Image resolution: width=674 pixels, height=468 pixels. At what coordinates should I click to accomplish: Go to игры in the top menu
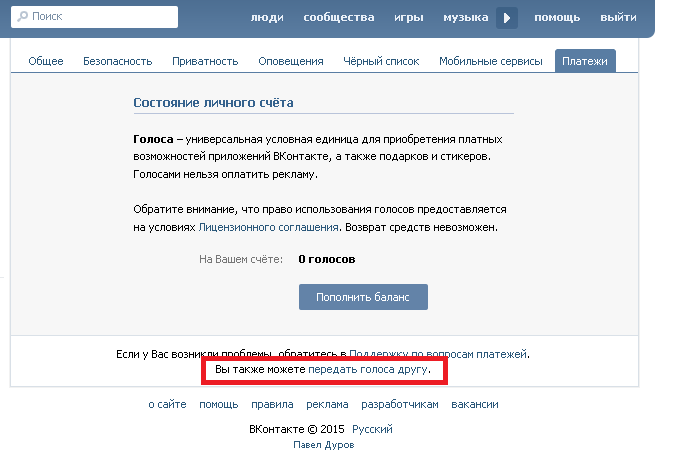pyautogui.click(x=409, y=18)
